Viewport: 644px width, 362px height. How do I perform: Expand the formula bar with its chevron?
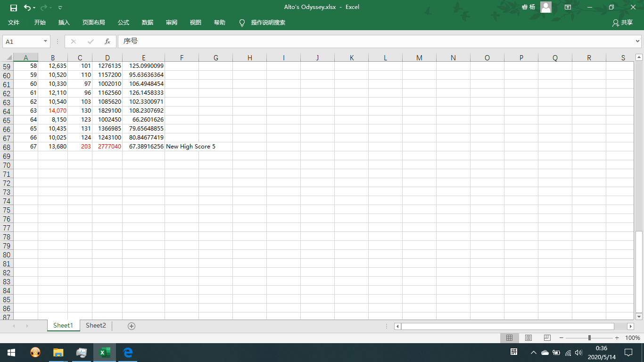click(x=638, y=41)
